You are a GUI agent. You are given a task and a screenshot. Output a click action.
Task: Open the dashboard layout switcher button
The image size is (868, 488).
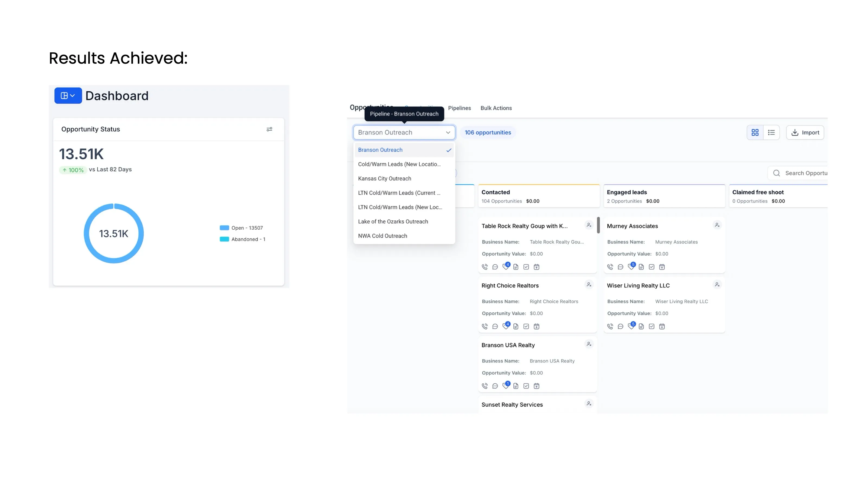tap(68, 96)
